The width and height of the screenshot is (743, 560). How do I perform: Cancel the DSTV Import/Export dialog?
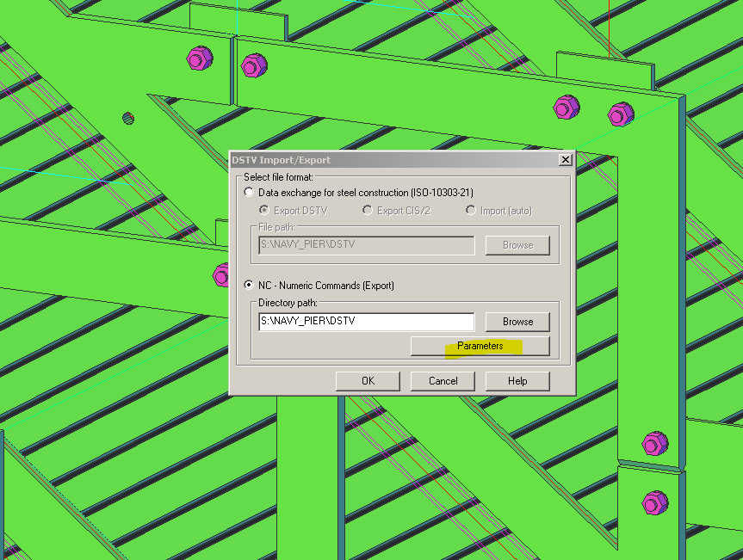click(443, 381)
